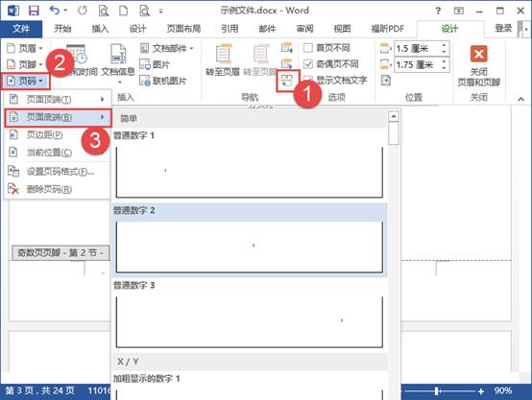Screen dimensions: 532x400
Task: Click the 关闭页眉和页脚 red X icon
Action: point(479,54)
